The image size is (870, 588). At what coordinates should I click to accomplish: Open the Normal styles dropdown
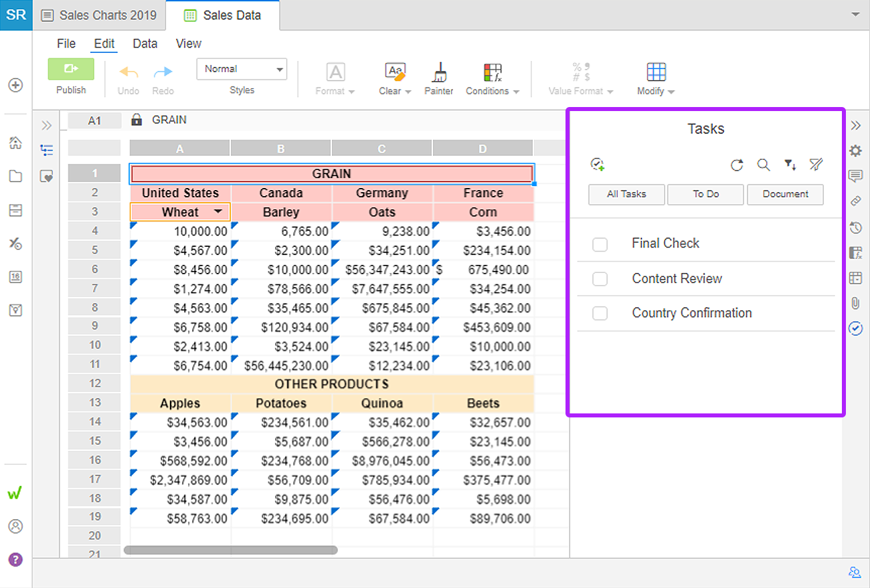tap(242, 69)
